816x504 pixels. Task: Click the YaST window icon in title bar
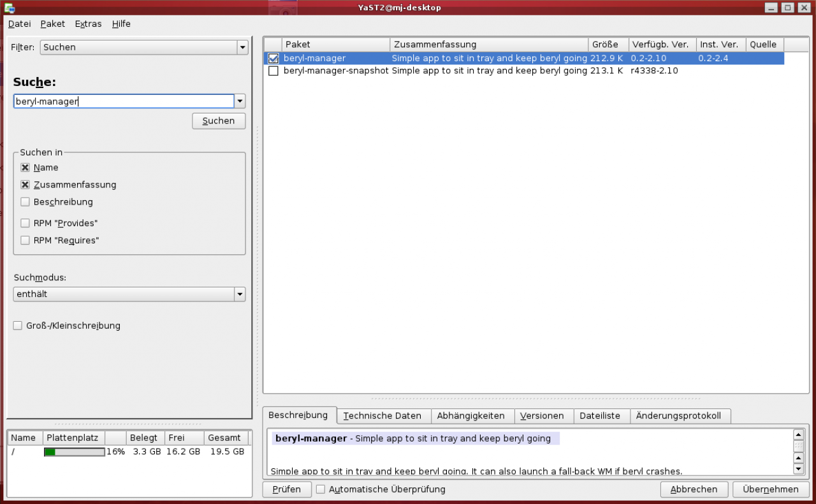pyautogui.click(x=9, y=8)
